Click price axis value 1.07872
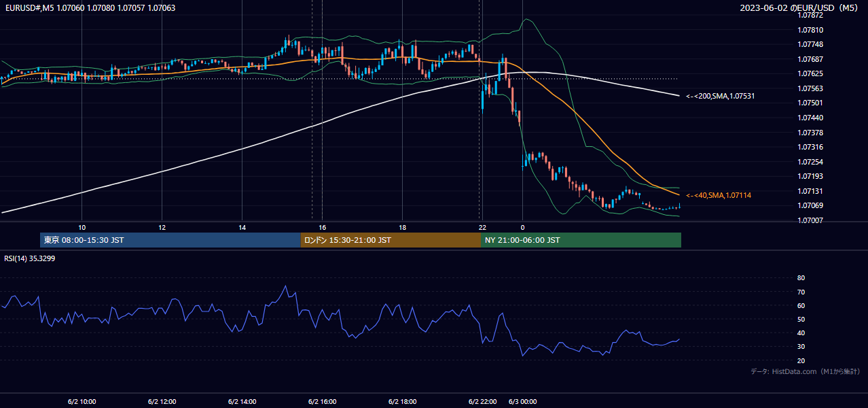The height and width of the screenshot is (408, 868). click(810, 15)
